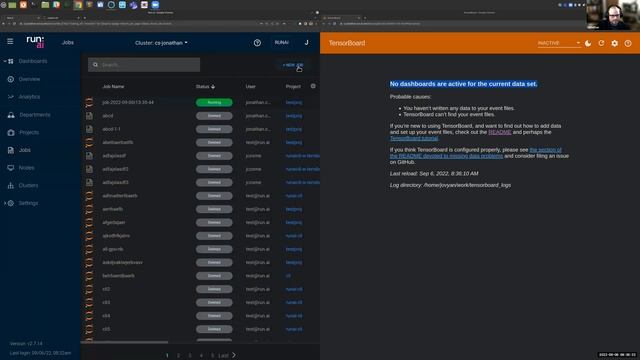Open TensorBoard INACTIVE dashboard dropdown
The image size is (640, 360).
click(x=558, y=43)
